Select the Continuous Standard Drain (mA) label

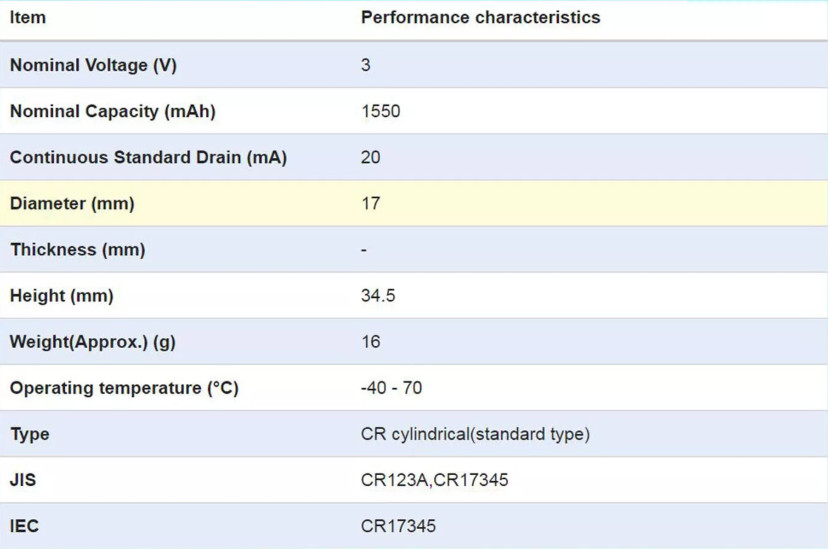point(148,157)
